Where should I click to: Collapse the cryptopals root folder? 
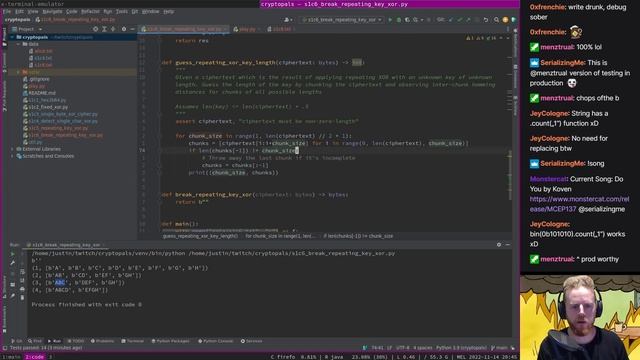click(x=12, y=37)
